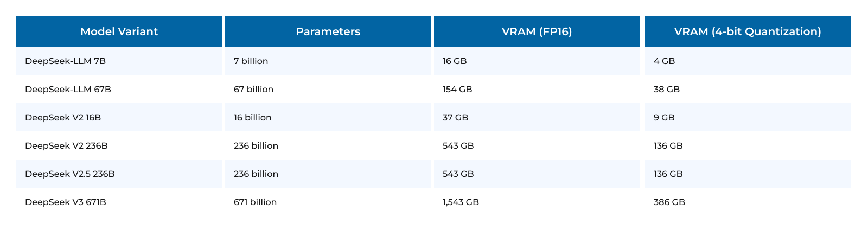The image size is (868, 229).
Task: Click the 671 billion parameters cell
Action: coord(256,202)
